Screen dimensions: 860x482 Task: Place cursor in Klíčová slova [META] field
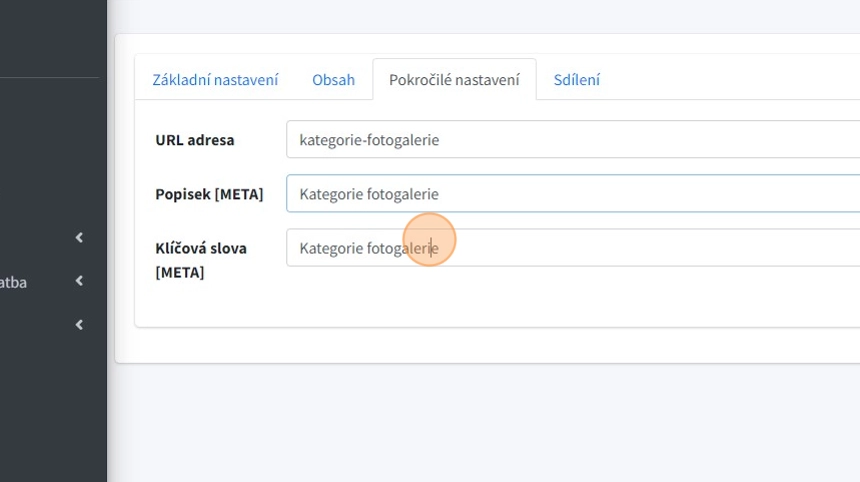600,248
